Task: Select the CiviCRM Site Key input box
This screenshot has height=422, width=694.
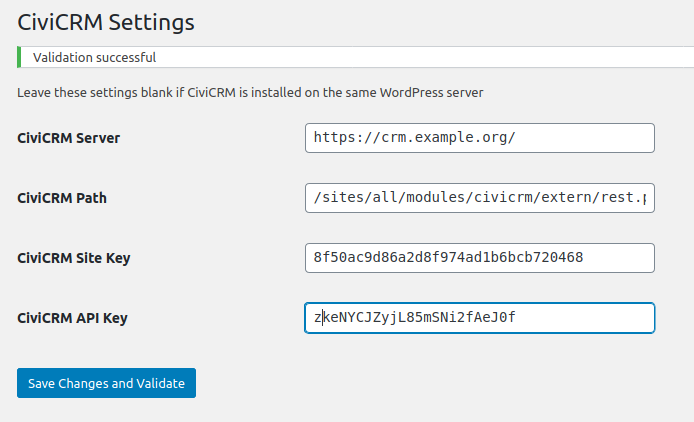Action: [480, 258]
